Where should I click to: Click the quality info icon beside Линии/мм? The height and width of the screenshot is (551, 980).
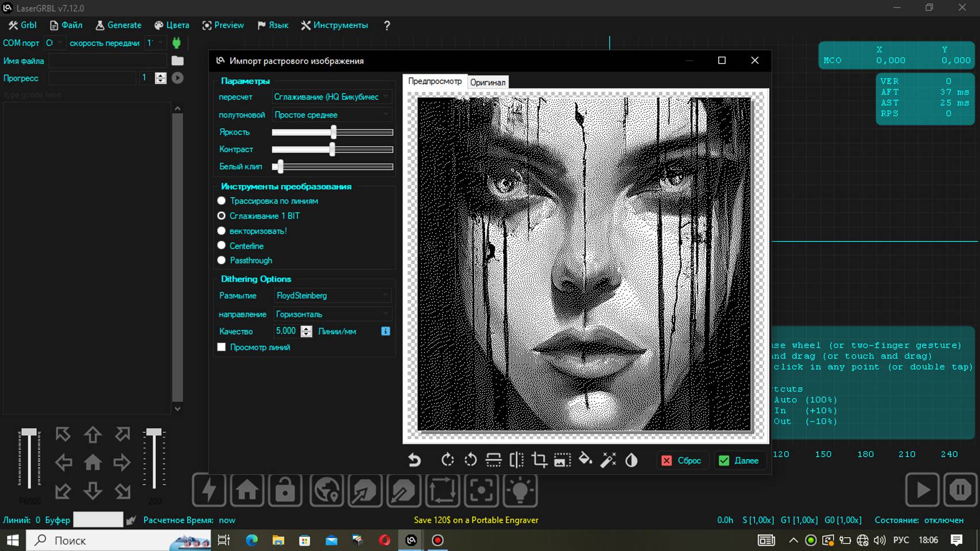[385, 331]
